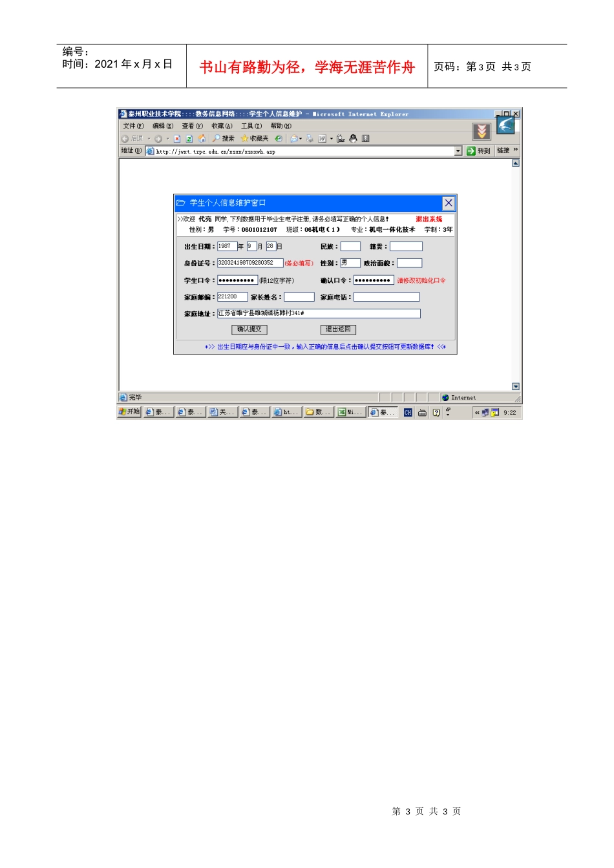
Task: Click the 学生口令 password field
Action: click(x=237, y=280)
